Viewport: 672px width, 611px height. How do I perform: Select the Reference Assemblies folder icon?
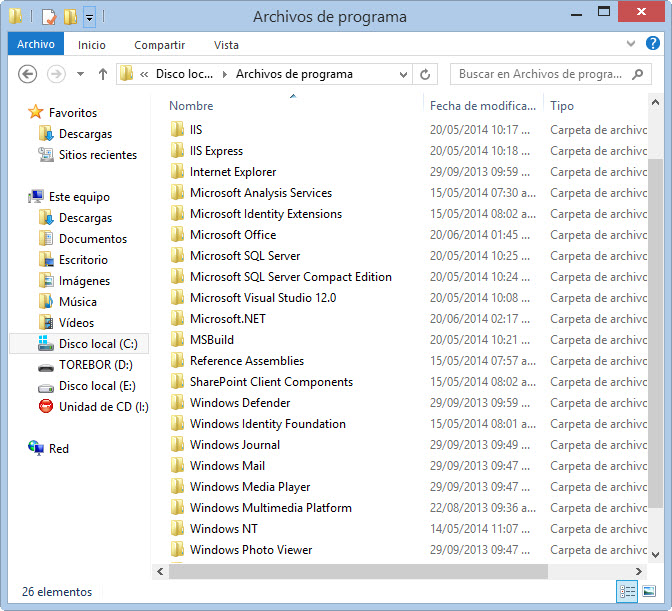click(x=177, y=360)
